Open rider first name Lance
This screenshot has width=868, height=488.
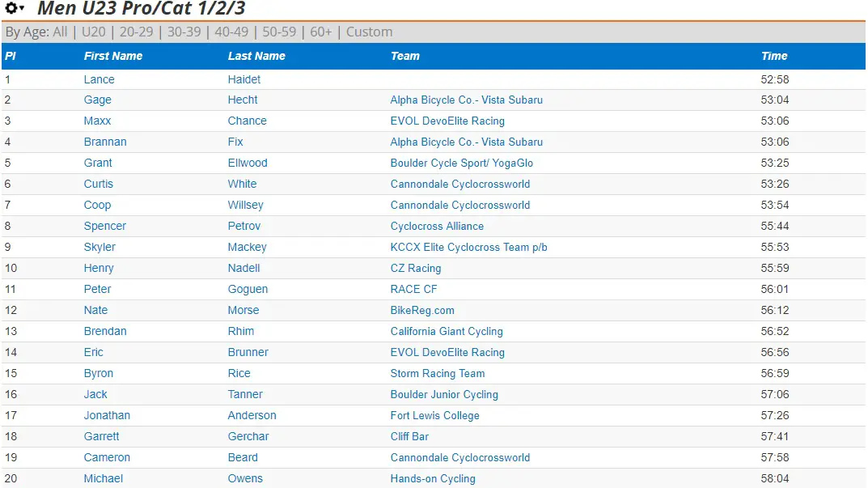pyautogui.click(x=99, y=79)
